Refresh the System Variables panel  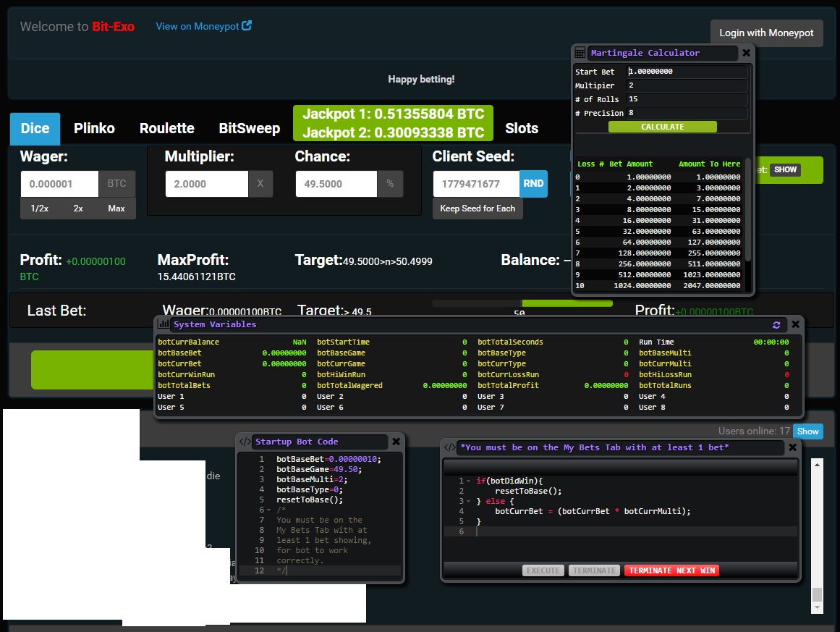pyautogui.click(x=776, y=324)
